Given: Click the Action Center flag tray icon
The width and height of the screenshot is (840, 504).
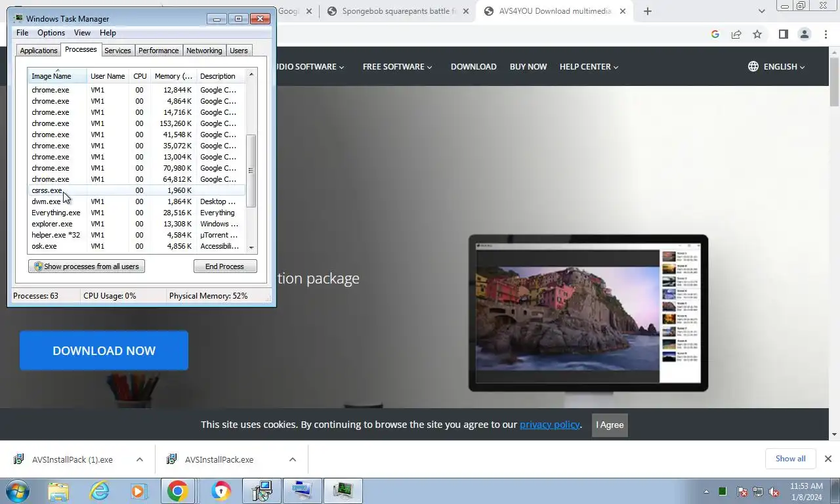Looking at the screenshot, I should point(742,492).
